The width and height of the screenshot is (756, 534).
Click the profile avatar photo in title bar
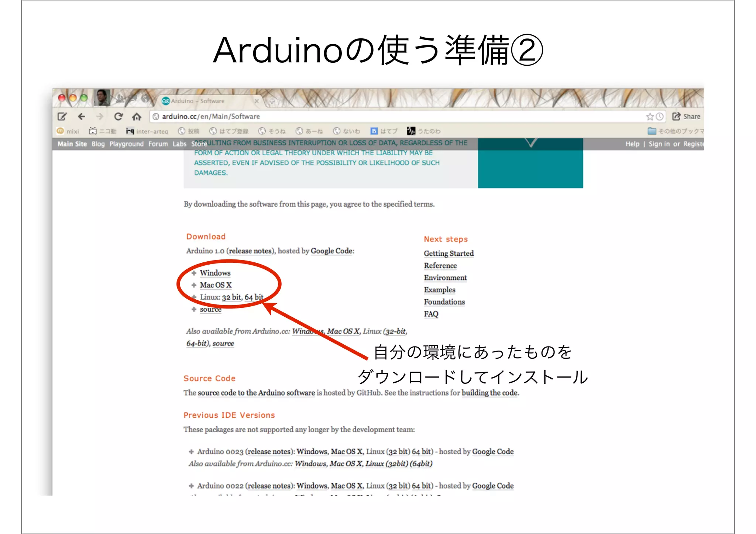pos(102,97)
